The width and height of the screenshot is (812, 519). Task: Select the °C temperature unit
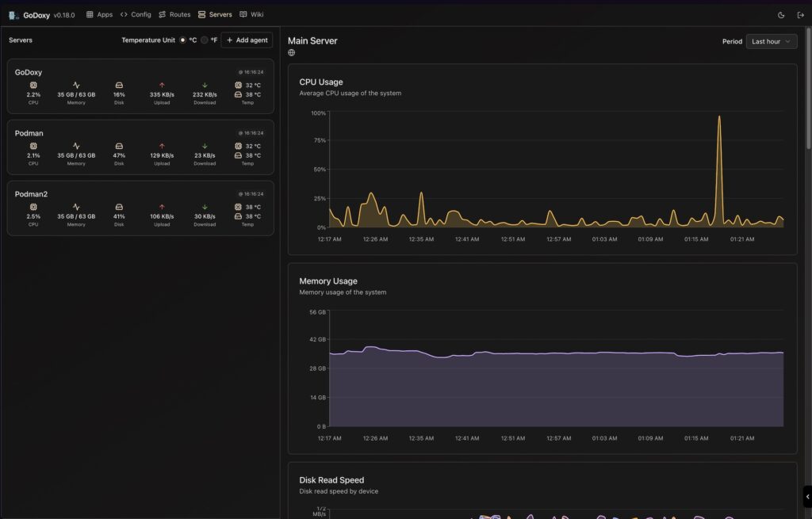[182, 40]
